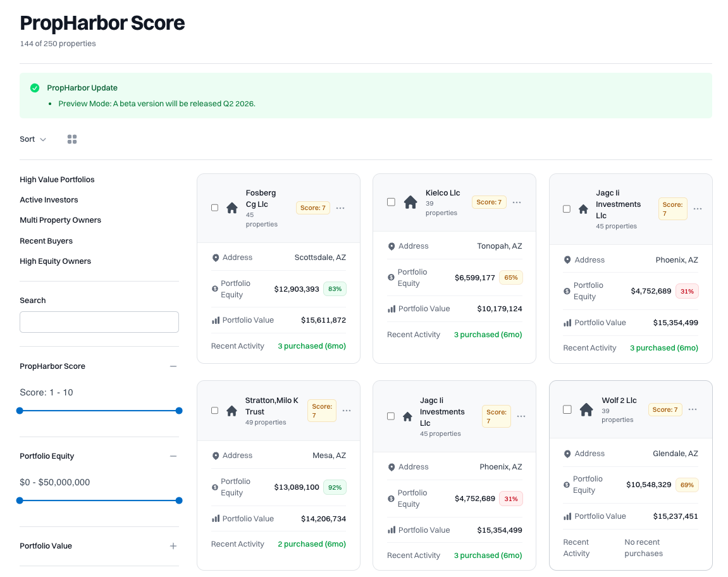Click into the Search input field
The image size is (728, 577).
click(x=99, y=322)
